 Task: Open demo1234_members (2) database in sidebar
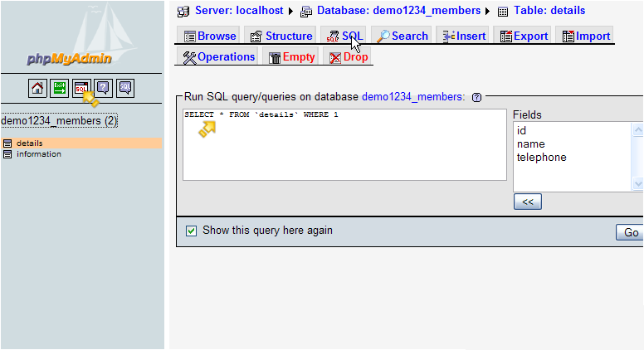[x=59, y=120]
